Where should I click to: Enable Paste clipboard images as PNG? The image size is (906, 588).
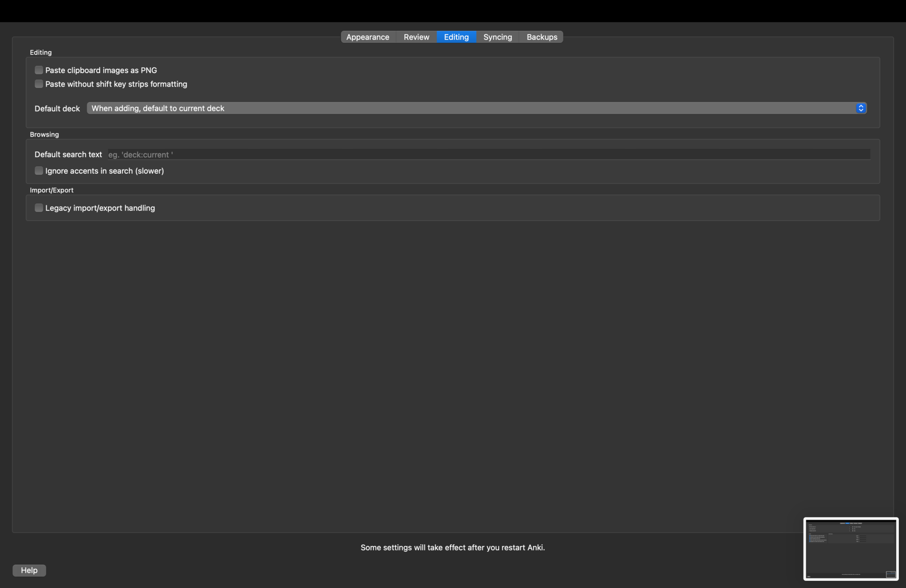click(39, 70)
